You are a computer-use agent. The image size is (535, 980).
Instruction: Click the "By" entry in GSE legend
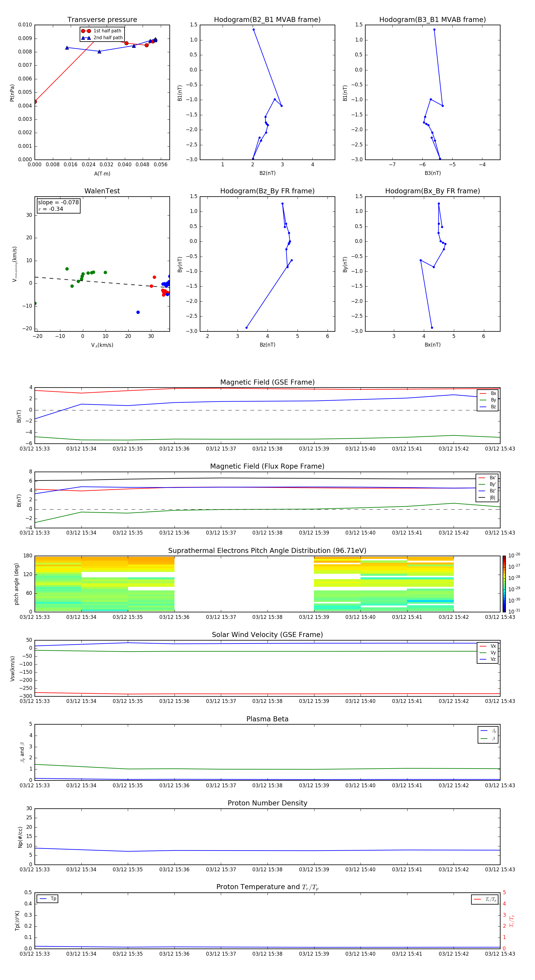[x=488, y=400]
